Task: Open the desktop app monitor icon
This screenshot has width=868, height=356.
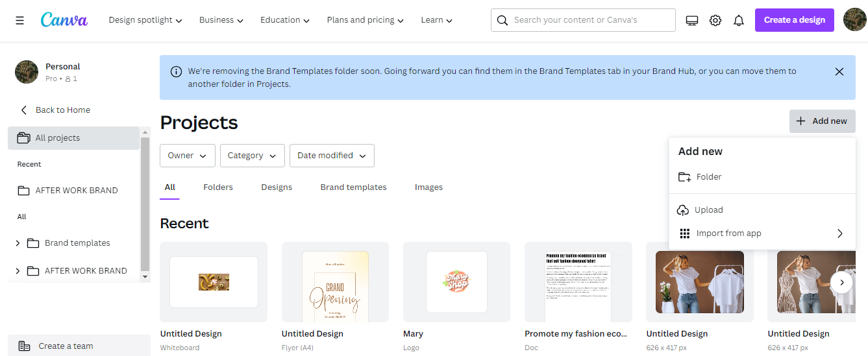Action: [692, 20]
